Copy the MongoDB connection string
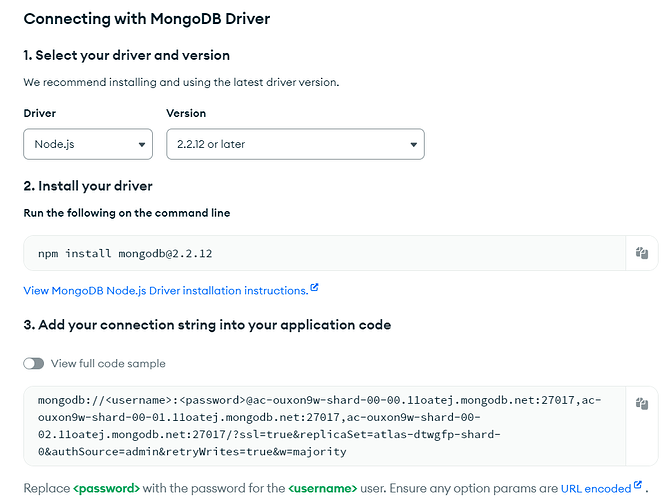This screenshot has width=672, height=500. (643, 404)
